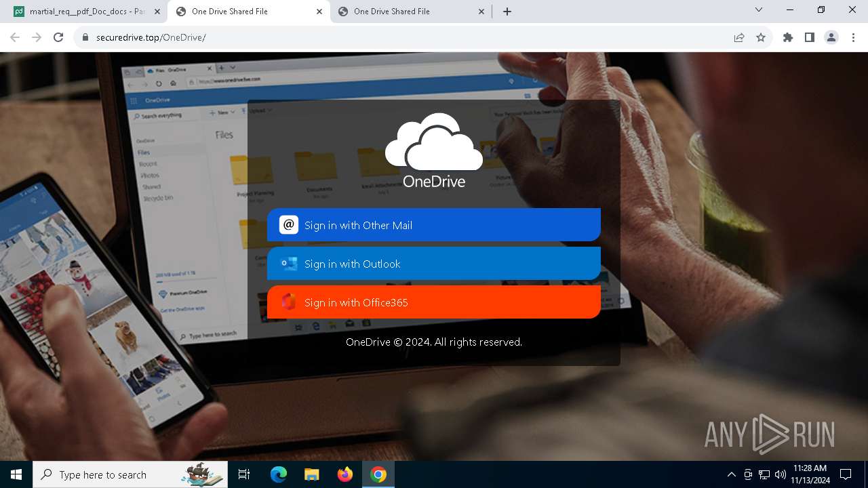Viewport: 868px width, 488px height.
Task: Open the Extensions puzzle icon
Action: tap(788, 37)
